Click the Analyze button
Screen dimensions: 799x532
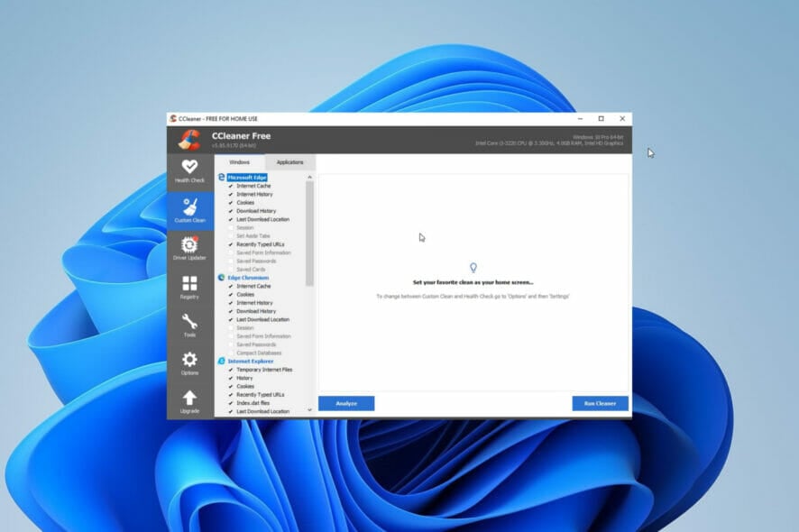[x=346, y=404]
